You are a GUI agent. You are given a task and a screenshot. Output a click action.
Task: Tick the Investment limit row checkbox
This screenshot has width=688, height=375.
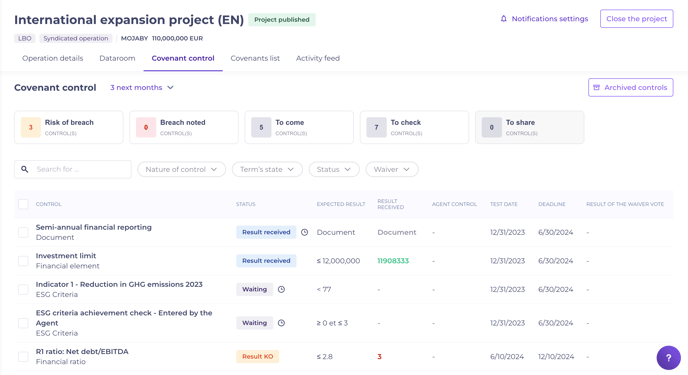23,261
